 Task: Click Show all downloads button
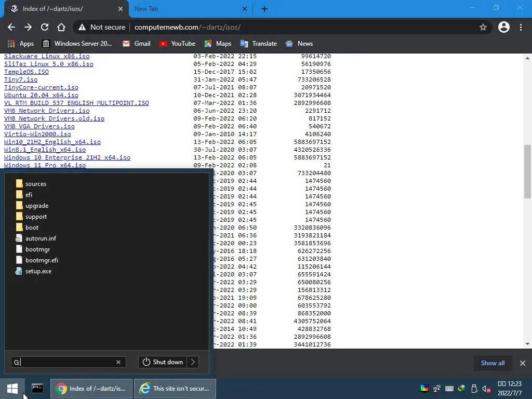(493, 363)
